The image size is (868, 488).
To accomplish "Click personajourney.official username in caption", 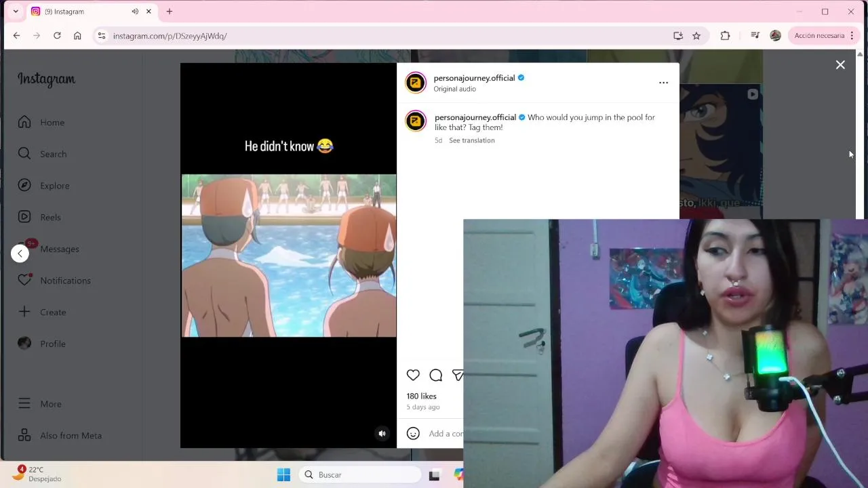I will tap(475, 117).
